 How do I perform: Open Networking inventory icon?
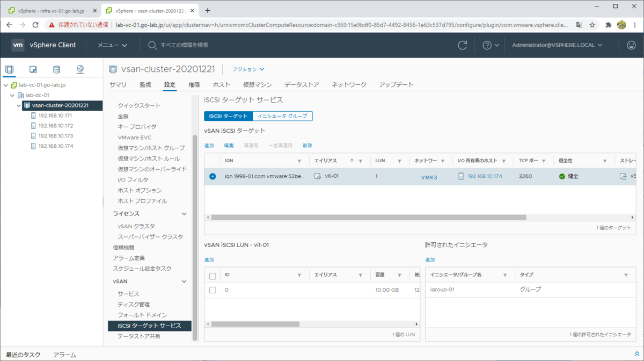tap(80, 69)
